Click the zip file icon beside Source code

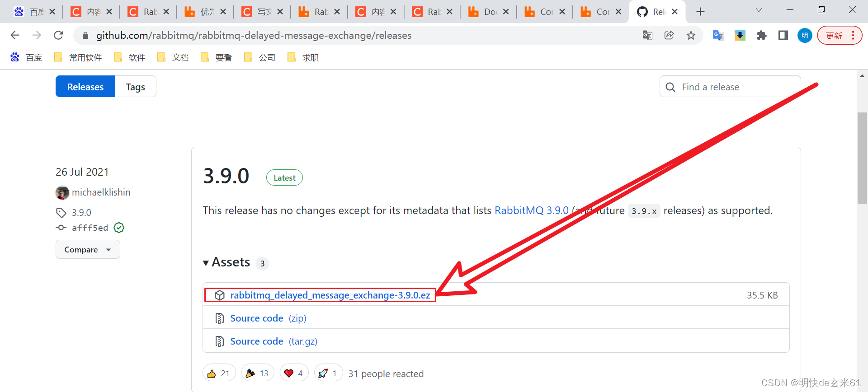220,318
